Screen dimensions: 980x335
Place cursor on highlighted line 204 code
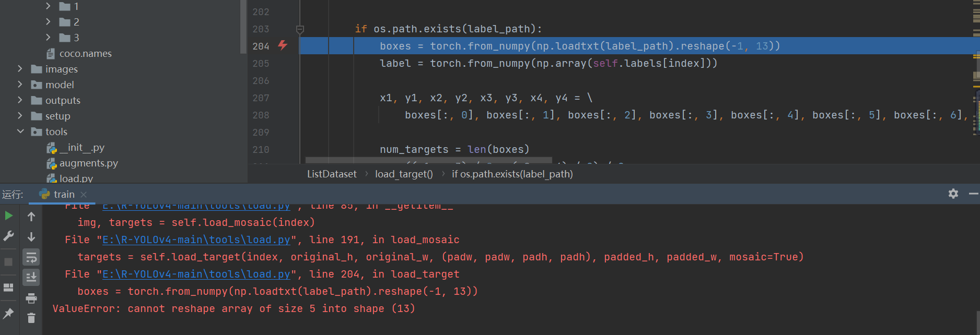[x=580, y=46]
